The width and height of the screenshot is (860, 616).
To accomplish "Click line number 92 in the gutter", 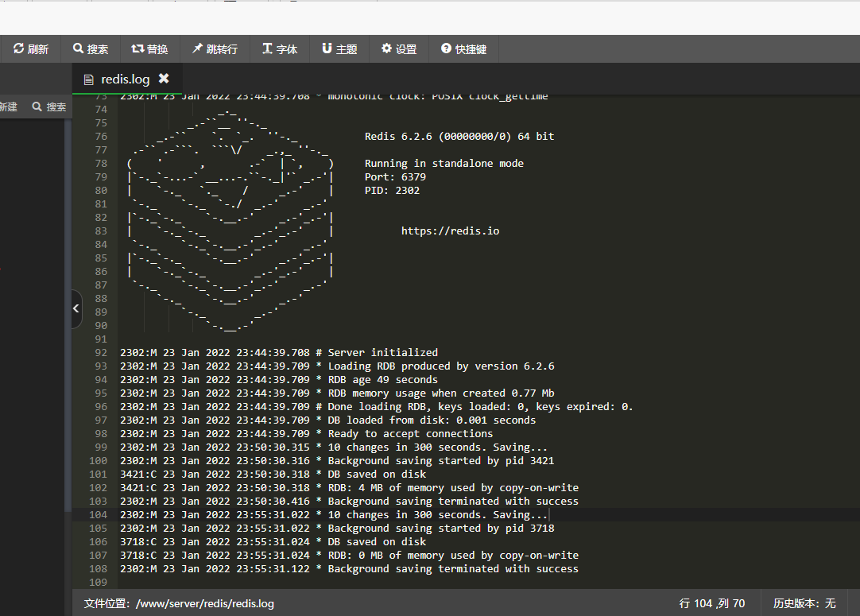I will tap(101, 353).
